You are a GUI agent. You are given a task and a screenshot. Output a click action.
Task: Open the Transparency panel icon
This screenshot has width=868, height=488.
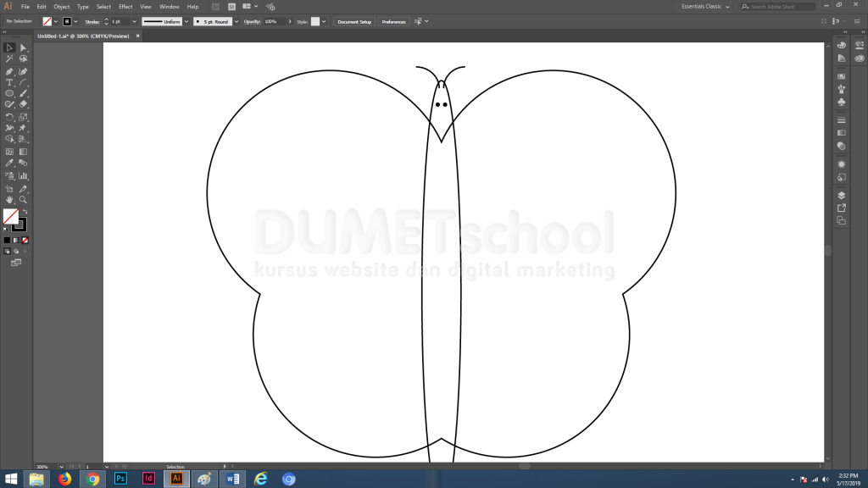point(842,146)
